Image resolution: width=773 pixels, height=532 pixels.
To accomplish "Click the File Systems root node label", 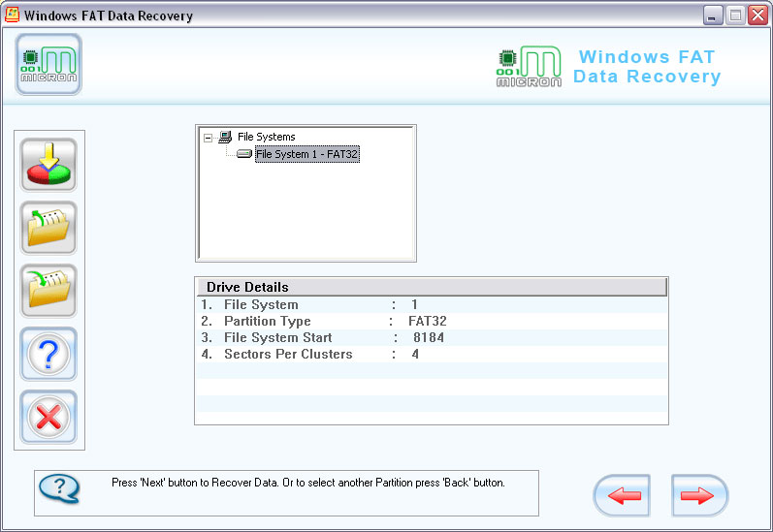I will coord(266,137).
